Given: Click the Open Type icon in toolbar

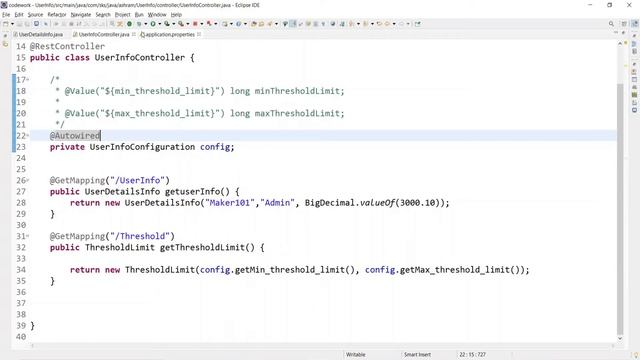Looking at the screenshot, I should pos(253,24).
